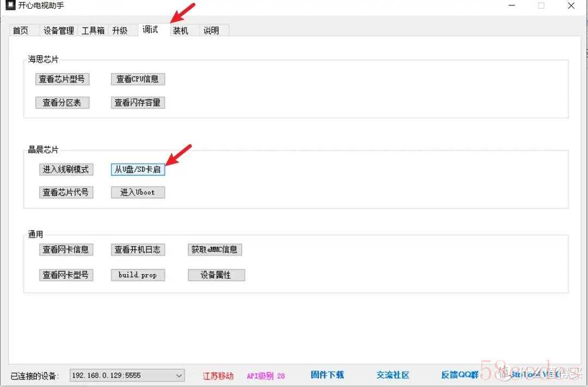View the 说明 tab
Viewport: 588px width, 387px height.
tap(211, 31)
